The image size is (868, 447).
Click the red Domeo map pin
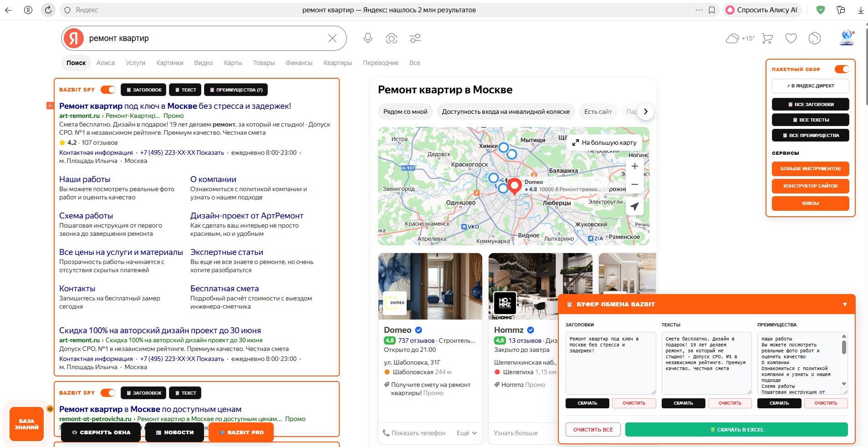[x=515, y=186]
